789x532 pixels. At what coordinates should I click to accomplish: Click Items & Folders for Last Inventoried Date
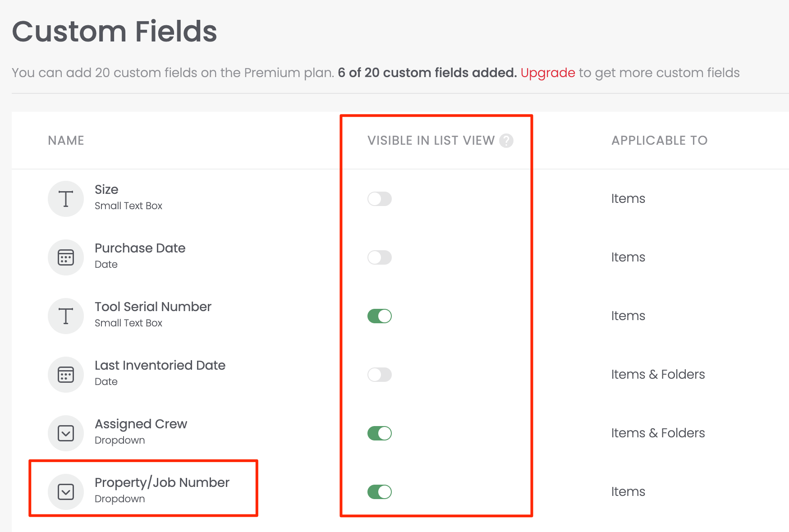coord(658,375)
